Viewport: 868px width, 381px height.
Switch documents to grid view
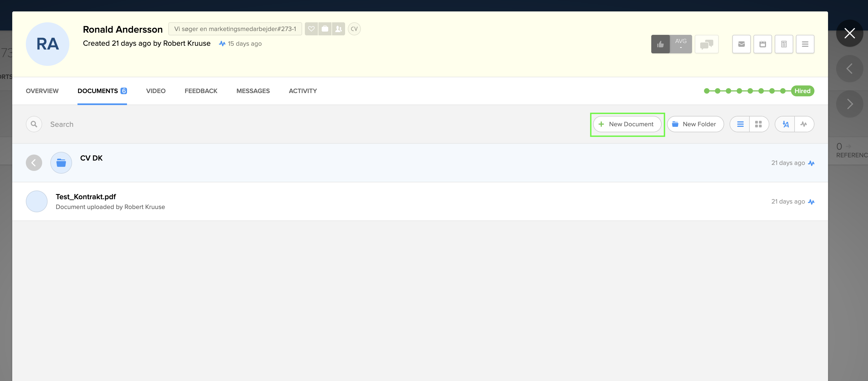tap(759, 124)
